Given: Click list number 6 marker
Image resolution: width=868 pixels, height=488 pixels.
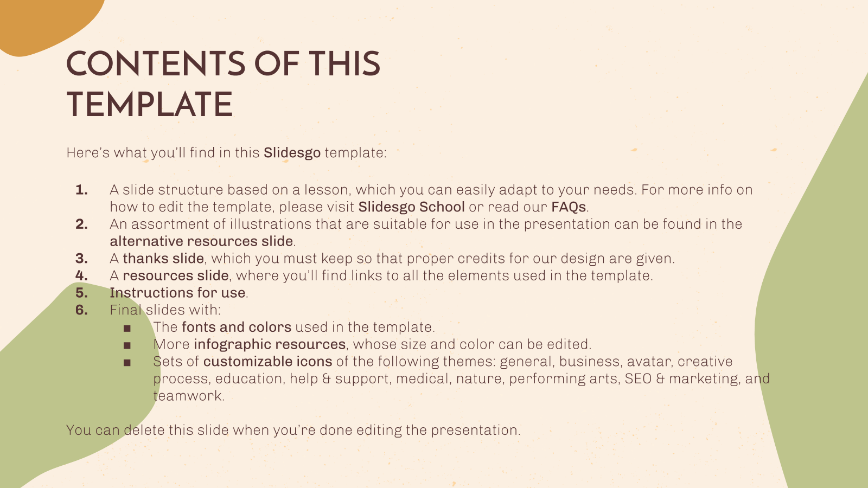Looking at the screenshot, I should click(82, 310).
